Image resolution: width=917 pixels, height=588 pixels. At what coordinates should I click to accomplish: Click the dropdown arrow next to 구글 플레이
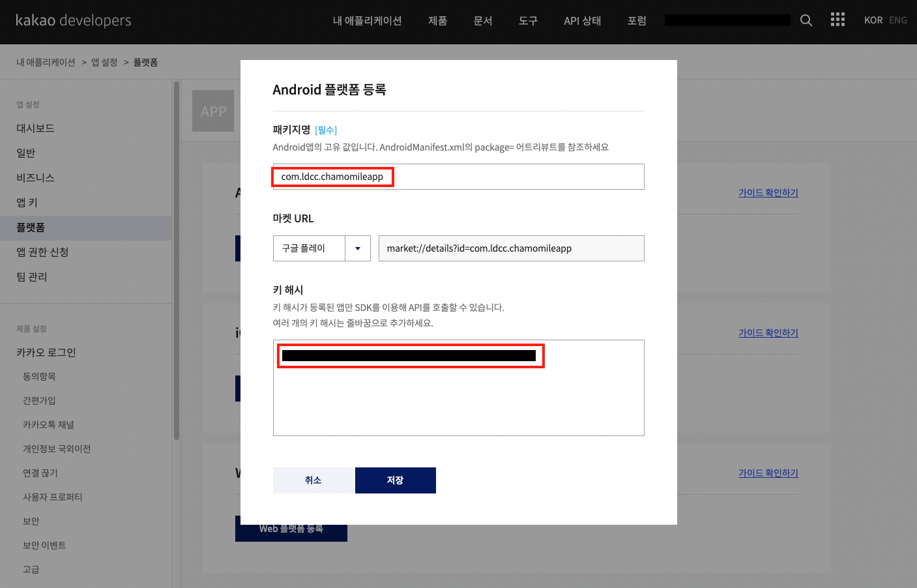point(358,248)
